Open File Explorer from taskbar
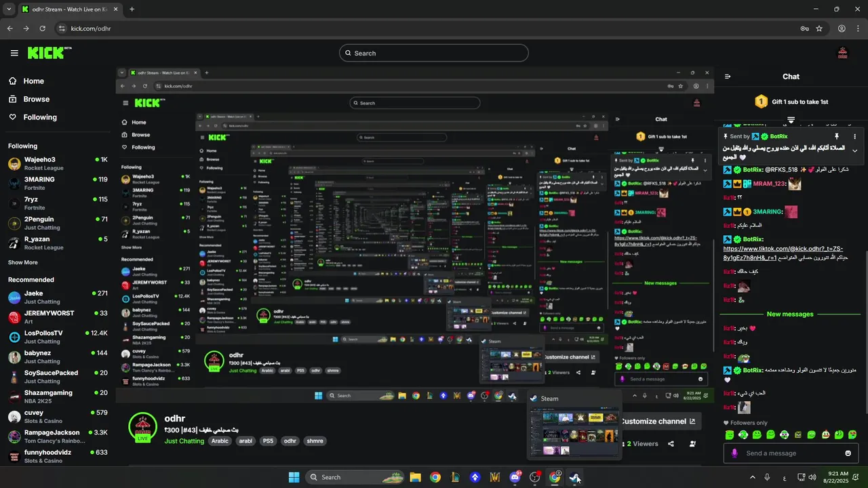868x488 pixels. [x=415, y=477]
